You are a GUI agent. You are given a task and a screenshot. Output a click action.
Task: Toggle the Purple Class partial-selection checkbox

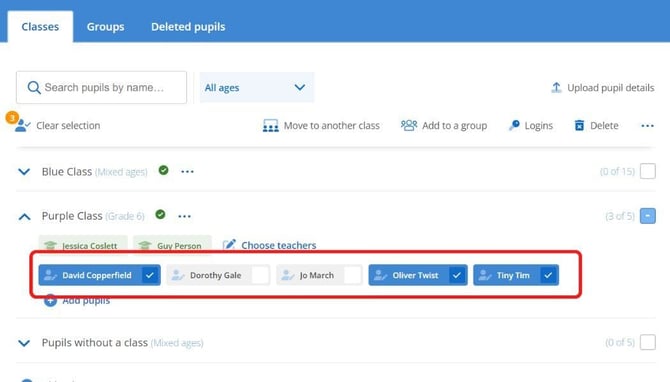648,216
